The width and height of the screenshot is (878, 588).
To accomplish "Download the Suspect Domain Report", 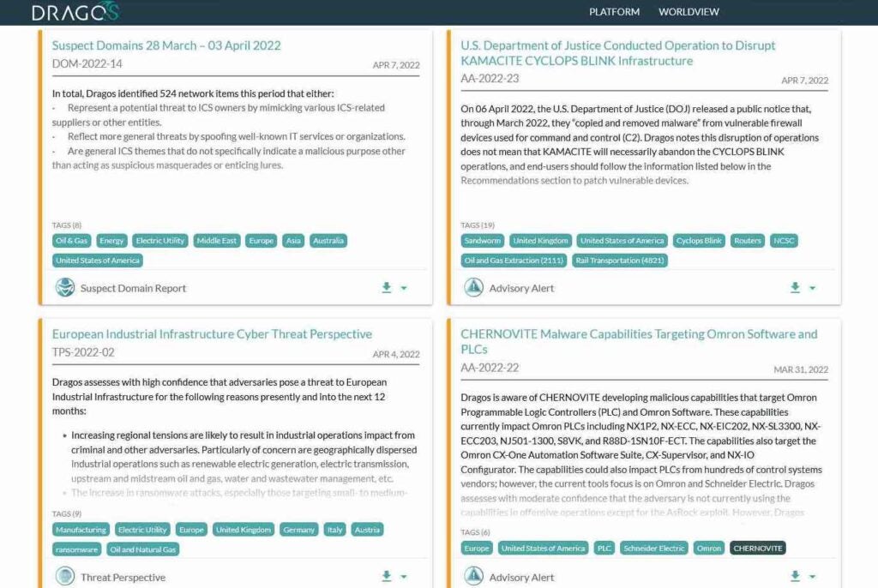I will pos(387,288).
